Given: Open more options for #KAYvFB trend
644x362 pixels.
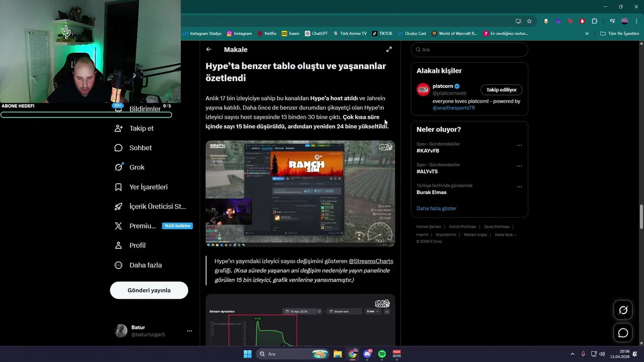Looking at the screenshot, I should pos(519,145).
